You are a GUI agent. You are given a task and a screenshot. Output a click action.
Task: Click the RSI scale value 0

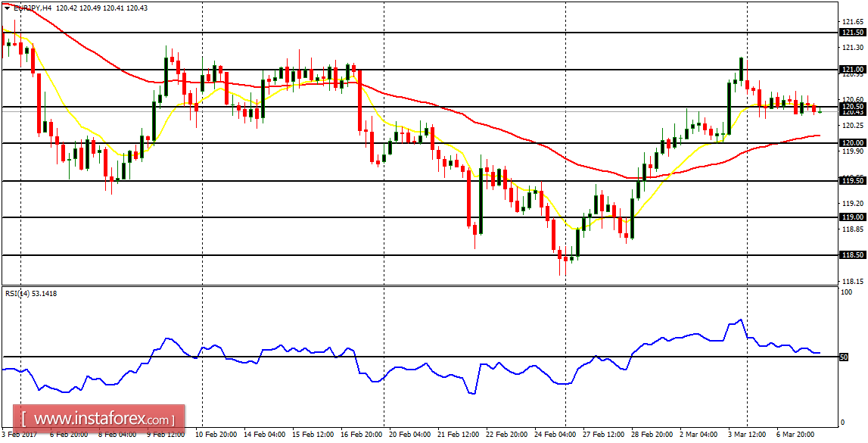842,423
